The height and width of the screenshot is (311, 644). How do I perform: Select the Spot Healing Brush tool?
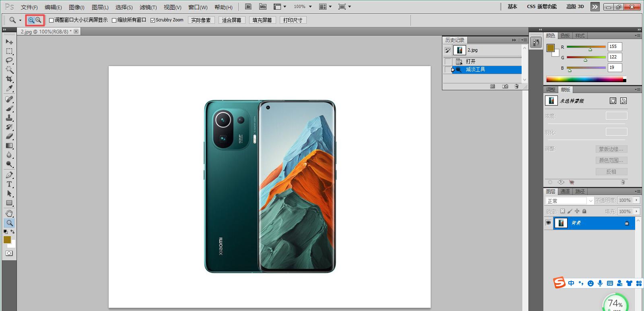click(9, 99)
